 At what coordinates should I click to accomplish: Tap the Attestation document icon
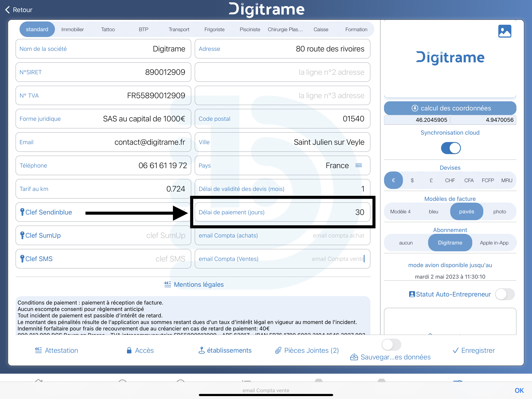pyautogui.click(x=39, y=350)
